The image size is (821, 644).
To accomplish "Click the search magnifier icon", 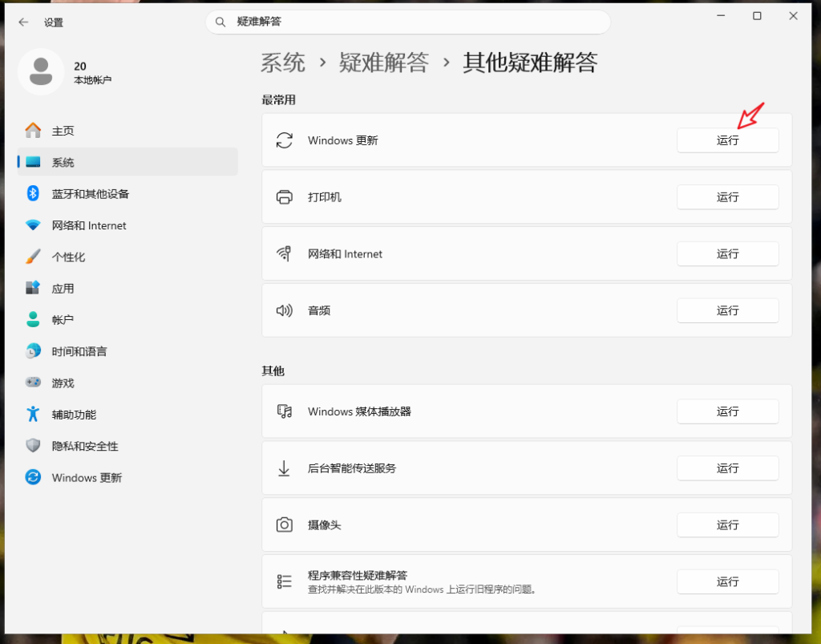I will pyautogui.click(x=220, y=22).
